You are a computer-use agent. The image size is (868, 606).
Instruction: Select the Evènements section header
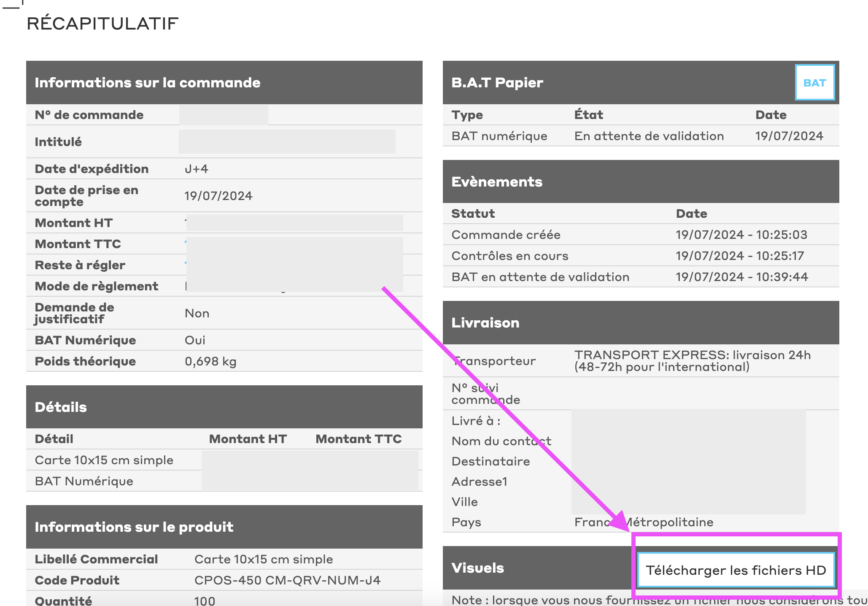point(496,182)
